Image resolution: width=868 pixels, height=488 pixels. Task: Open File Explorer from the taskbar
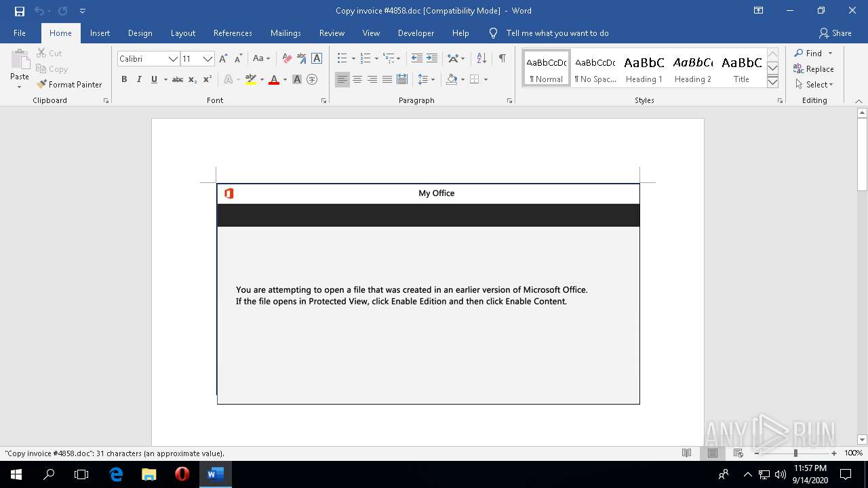tap(149, 474)
